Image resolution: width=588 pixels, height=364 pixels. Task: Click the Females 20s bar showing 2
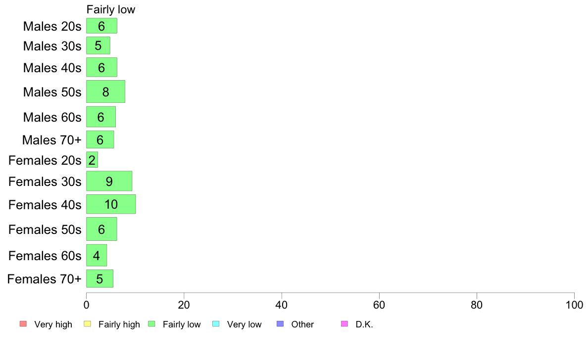click(x=92, y=160)
